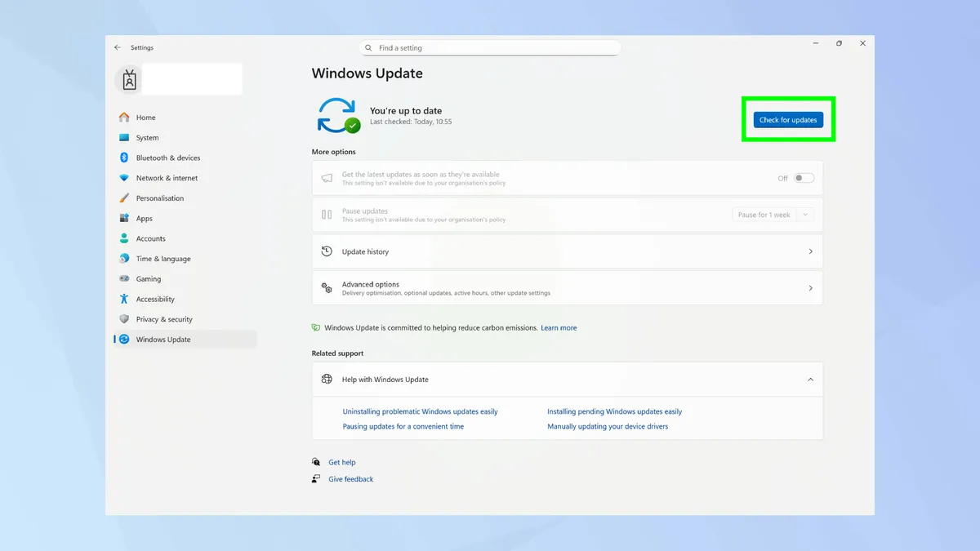Click the back arrow in Settings
The image size is (980, 551).
click(x=117, y=47)
